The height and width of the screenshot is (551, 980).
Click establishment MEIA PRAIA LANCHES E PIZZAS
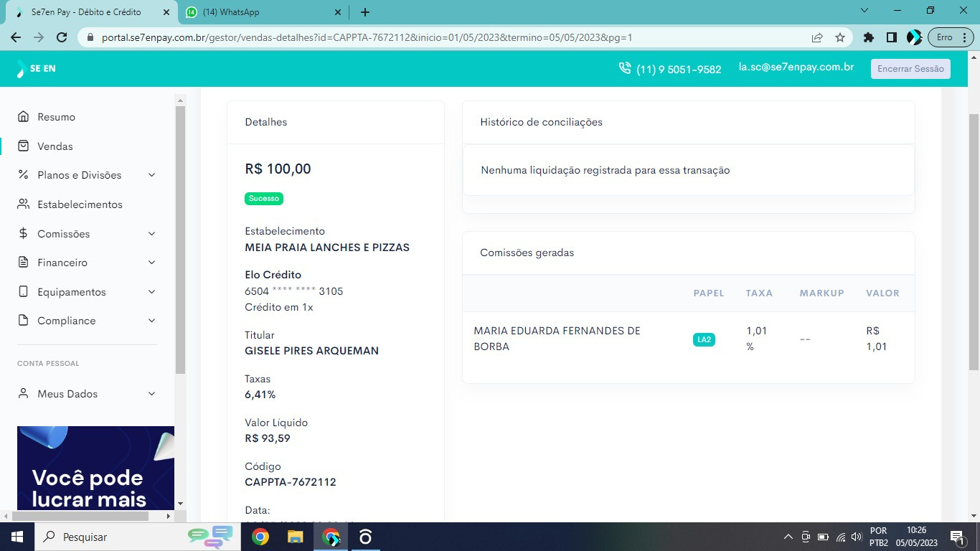point(327,248)
